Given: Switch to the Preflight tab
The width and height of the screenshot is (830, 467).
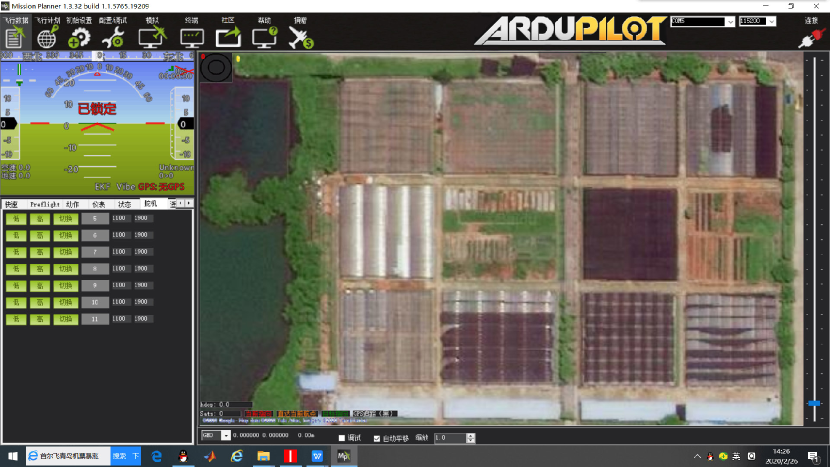Looking at the screenshot, I should tap(46, 203).
